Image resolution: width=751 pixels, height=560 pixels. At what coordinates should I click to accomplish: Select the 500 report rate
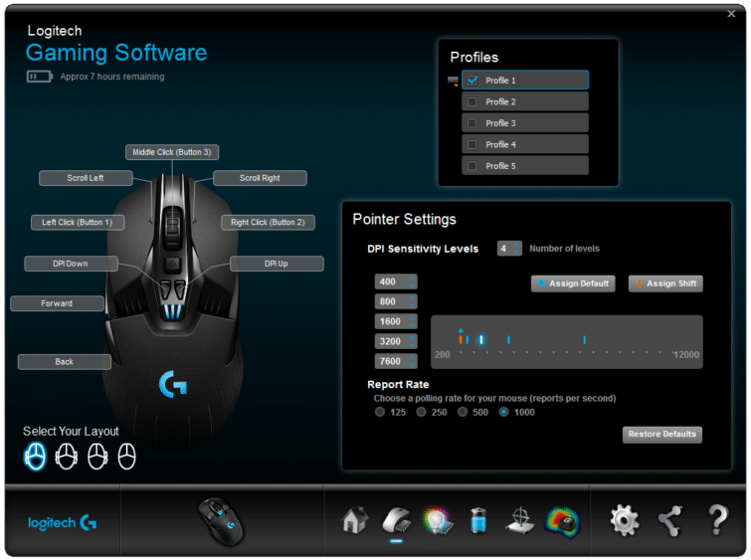pyautogui.click(x=463, y=412)
